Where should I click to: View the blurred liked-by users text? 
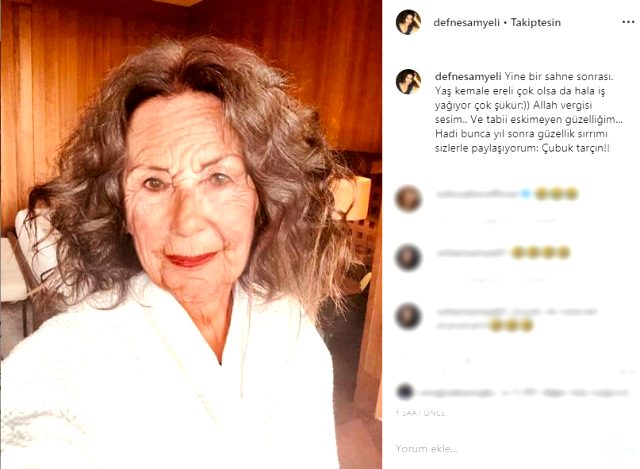tap(522, 393)
